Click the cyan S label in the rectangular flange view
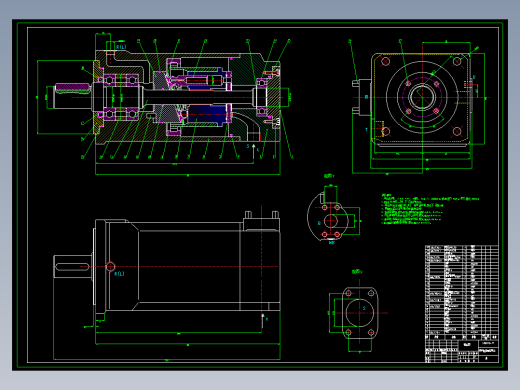 [x=364, y=308]
